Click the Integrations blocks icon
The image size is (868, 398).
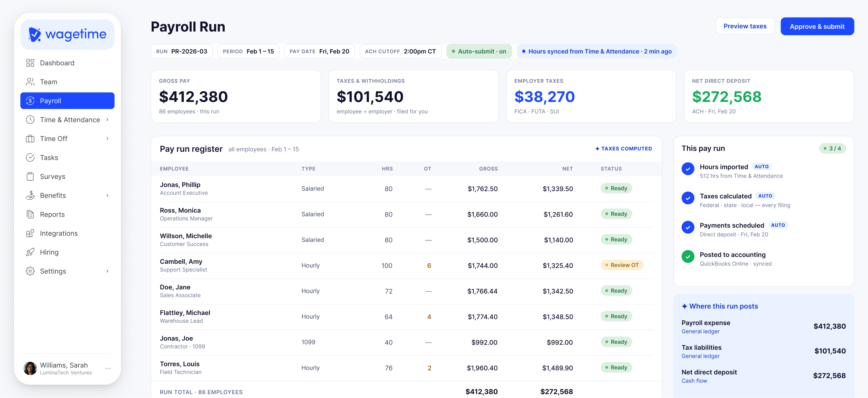coord(30,233)
